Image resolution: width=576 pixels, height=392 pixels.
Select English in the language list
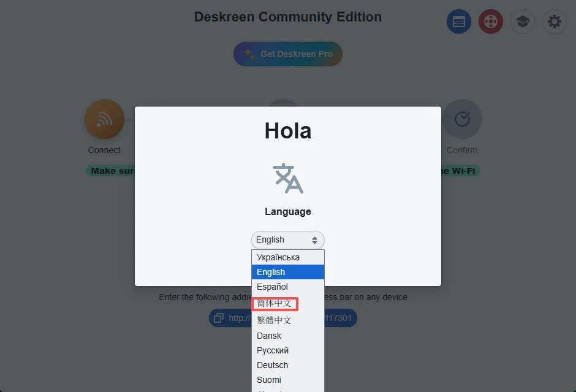[287, 272]
